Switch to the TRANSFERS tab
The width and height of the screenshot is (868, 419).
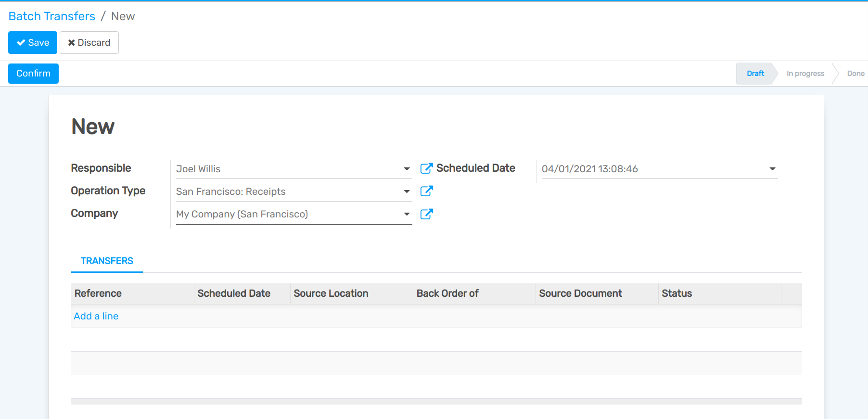point(107,261)
